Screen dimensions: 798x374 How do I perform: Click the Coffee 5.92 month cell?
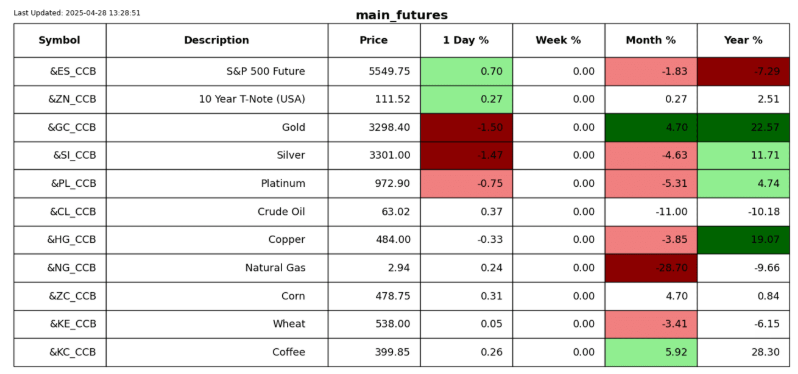coord(651,352)
